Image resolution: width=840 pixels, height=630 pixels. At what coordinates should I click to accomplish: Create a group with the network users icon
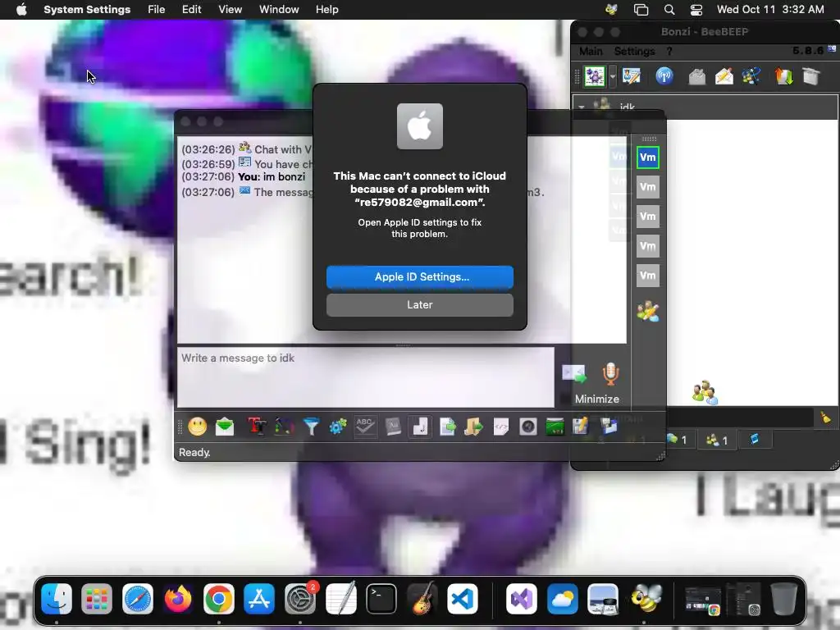coord(751,76)
